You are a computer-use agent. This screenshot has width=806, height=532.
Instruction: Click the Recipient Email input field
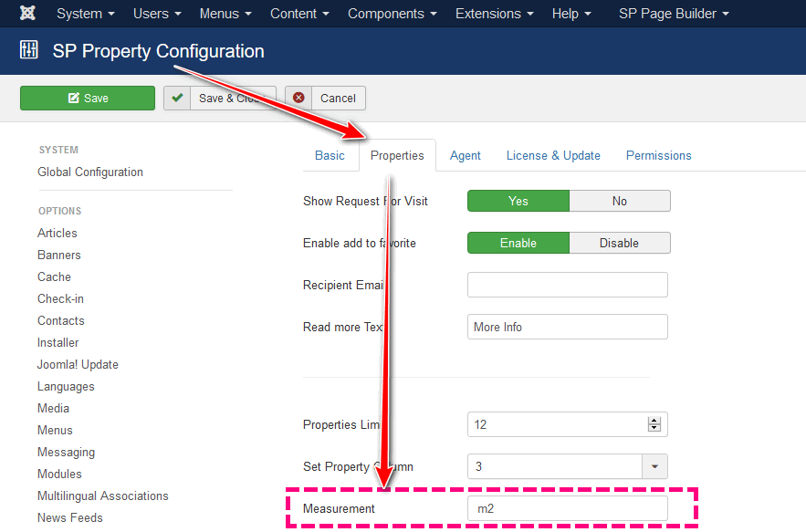(x=568, y=285)
